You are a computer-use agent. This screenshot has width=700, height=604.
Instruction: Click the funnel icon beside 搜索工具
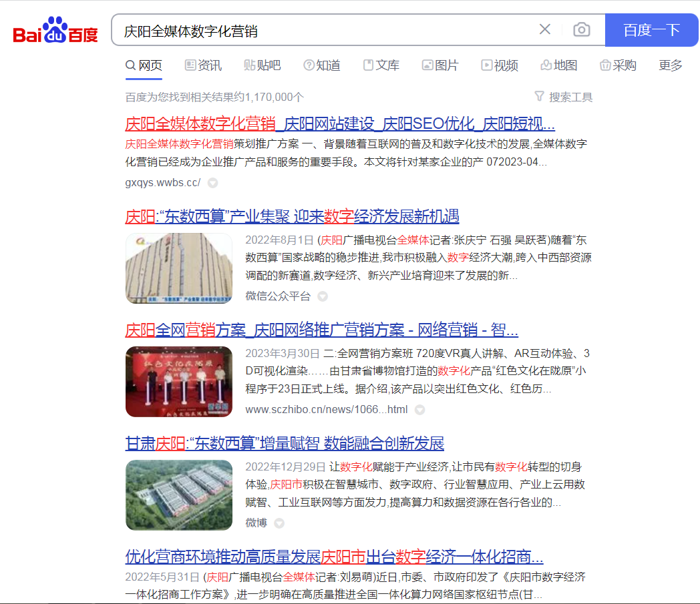539,96
